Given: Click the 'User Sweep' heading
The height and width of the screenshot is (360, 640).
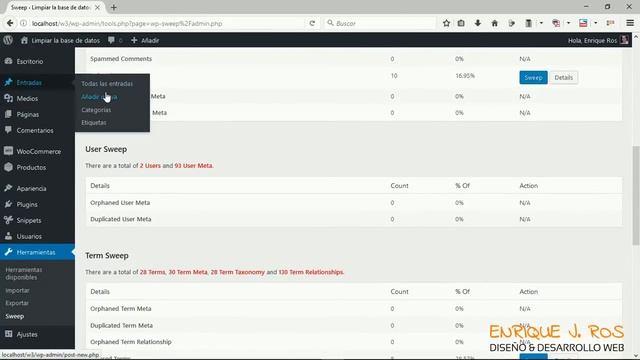Looking at the screenshot, I should point(106,149).
